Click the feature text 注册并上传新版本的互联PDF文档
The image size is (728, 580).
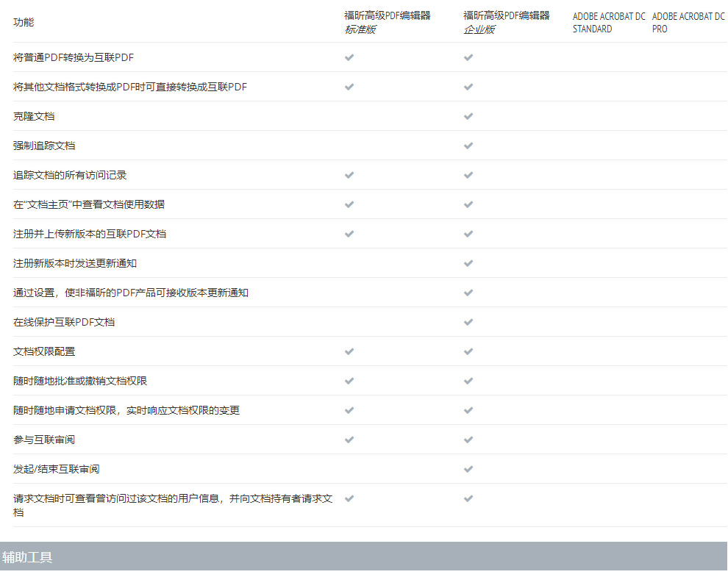pos(90,234)
